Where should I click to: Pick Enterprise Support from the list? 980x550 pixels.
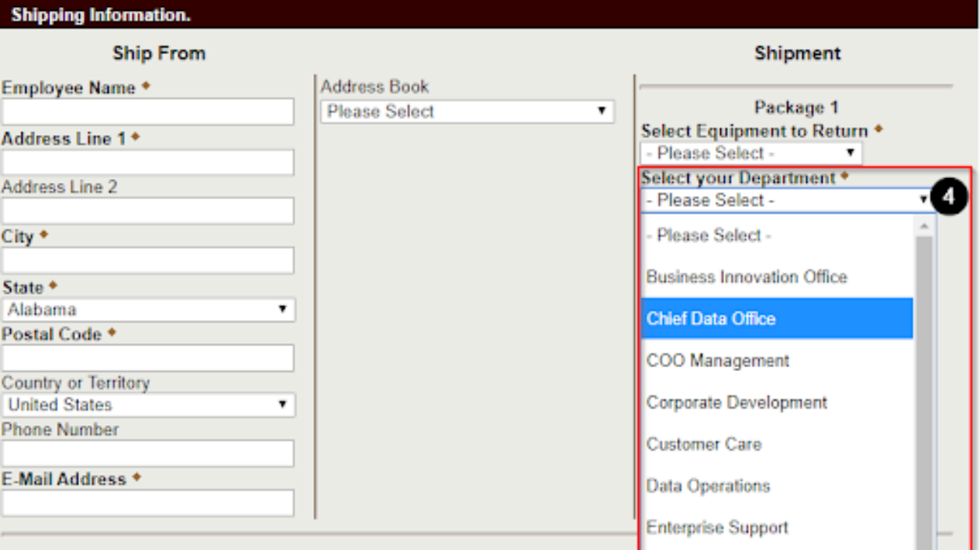[x=717, y=528]
